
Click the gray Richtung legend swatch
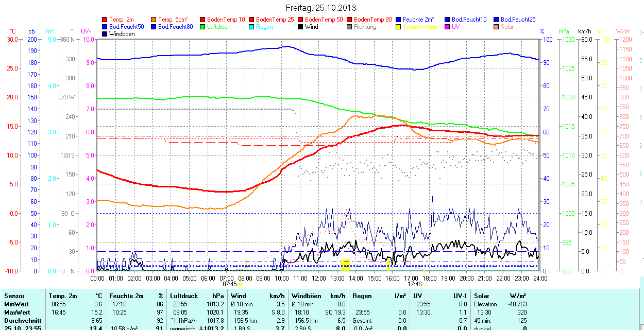coord(350,27)
